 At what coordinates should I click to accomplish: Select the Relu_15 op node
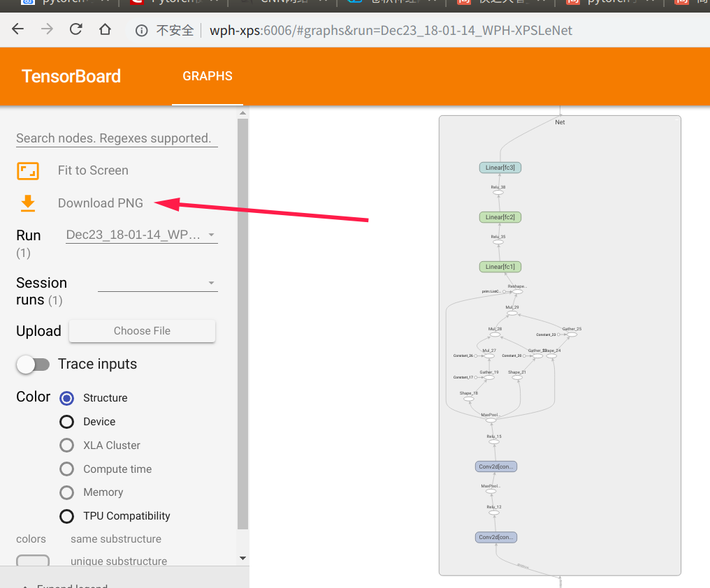pos(494,442)
